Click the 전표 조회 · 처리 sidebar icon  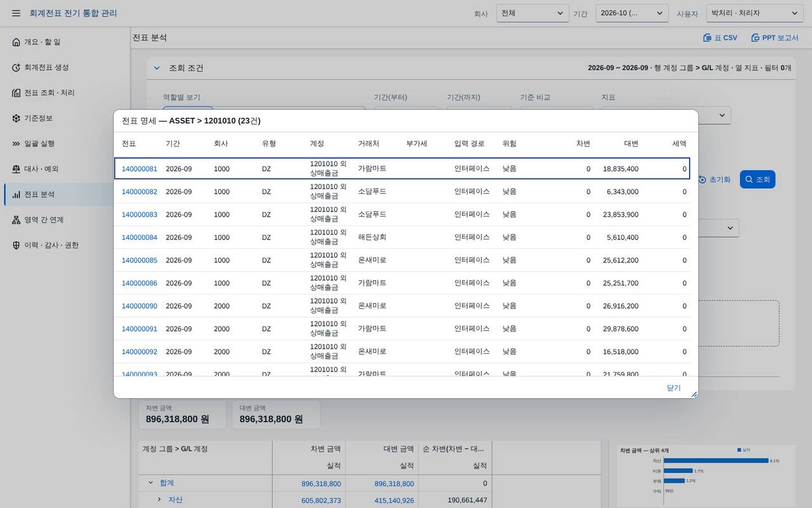tap(16, 93)
